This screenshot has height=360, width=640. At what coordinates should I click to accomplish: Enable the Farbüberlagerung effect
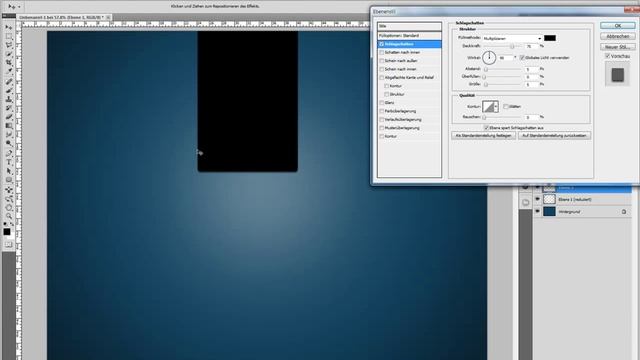(x=382, y=111)
